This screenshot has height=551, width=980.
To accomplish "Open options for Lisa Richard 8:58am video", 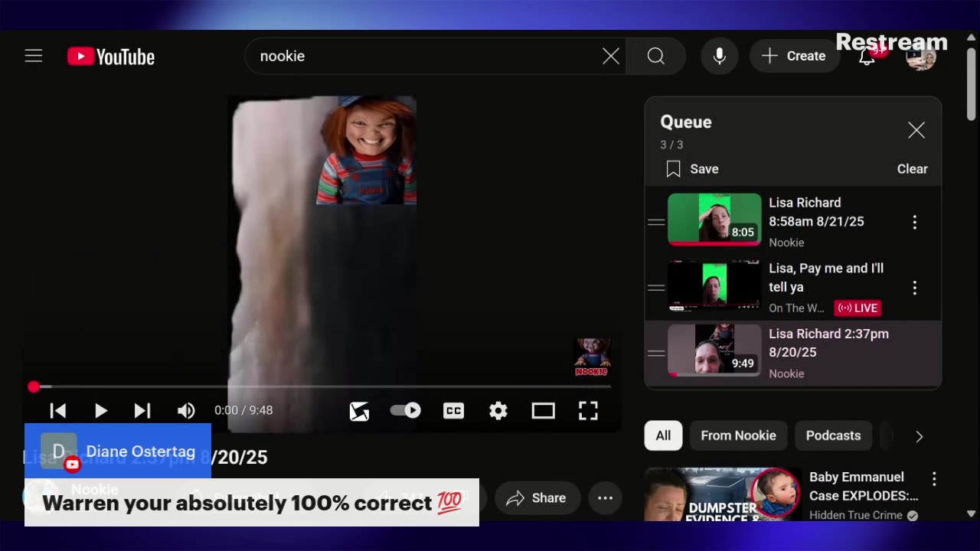I will click(x=914, y=222).
